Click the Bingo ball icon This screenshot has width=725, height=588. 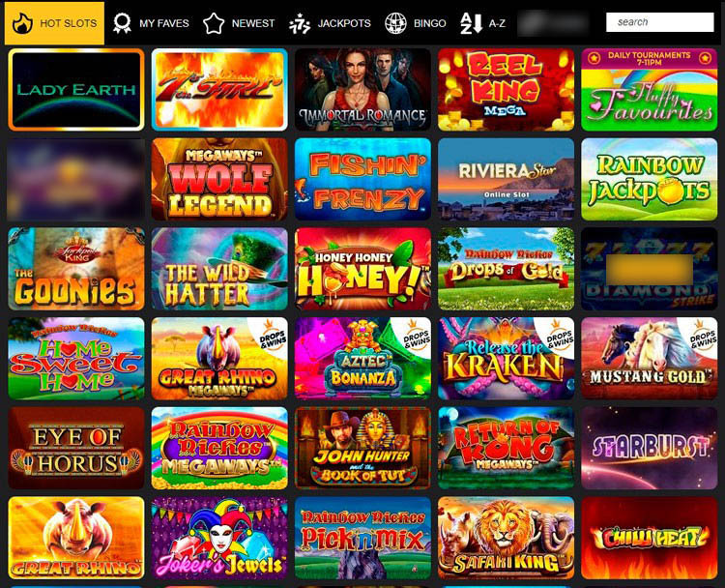coord(395,23)
